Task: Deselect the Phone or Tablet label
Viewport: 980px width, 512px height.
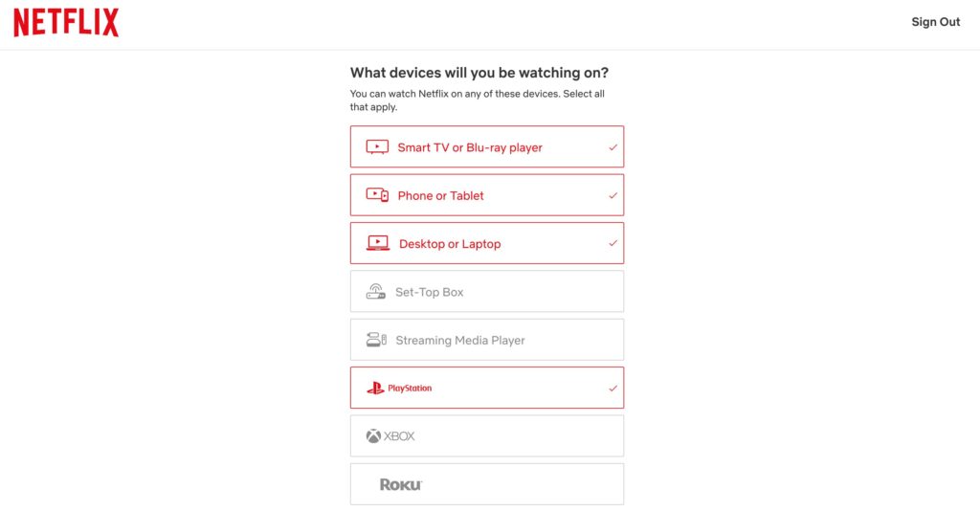Action: pyautogui.click(x=440, y=195)
